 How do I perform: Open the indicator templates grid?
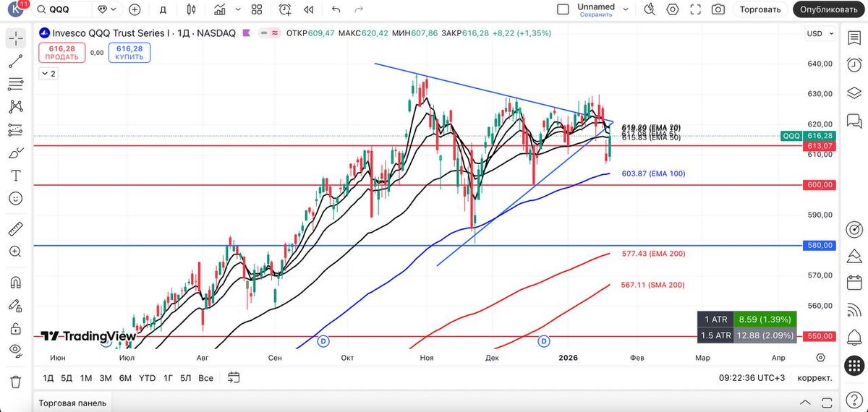tap(257, 9)
